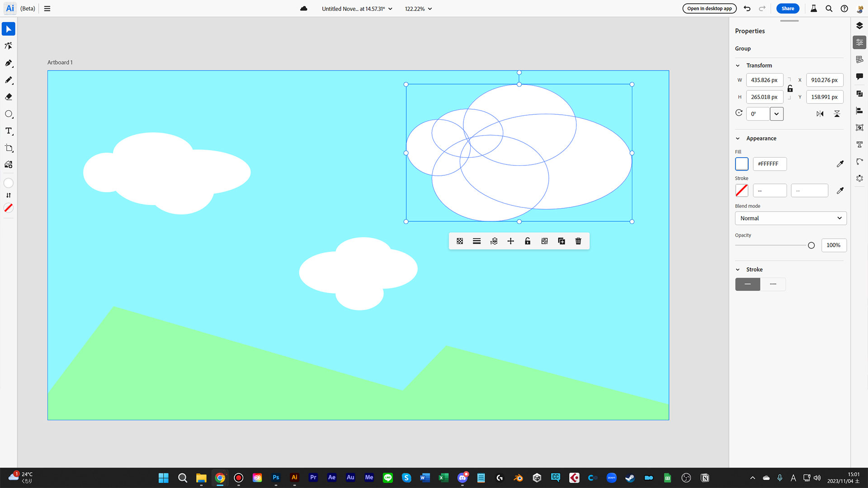Image resolution: width=868 pixels, height=488 pixels.
Task: Select the Pen tool in the toolbar
Action: 8,63
